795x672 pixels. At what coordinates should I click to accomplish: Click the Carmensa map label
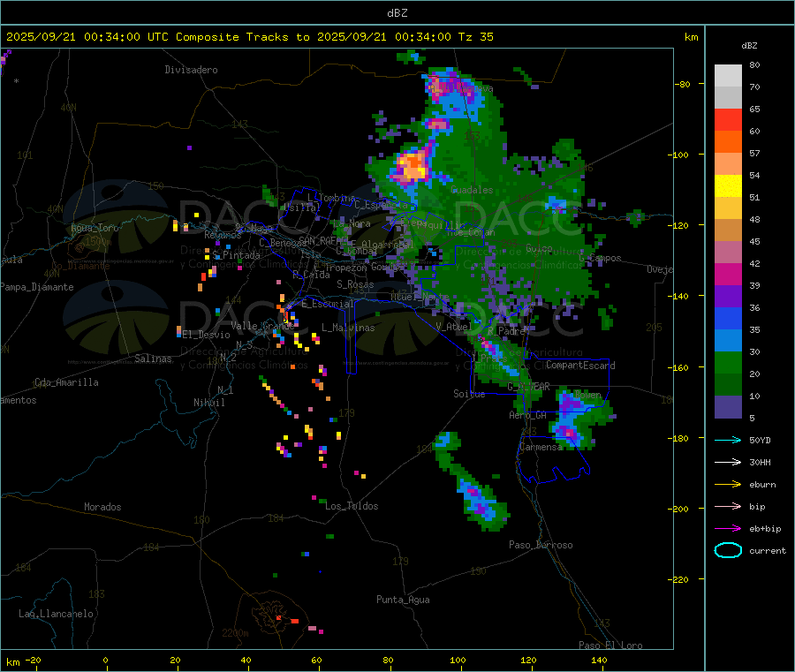click(x=541, y=448)
